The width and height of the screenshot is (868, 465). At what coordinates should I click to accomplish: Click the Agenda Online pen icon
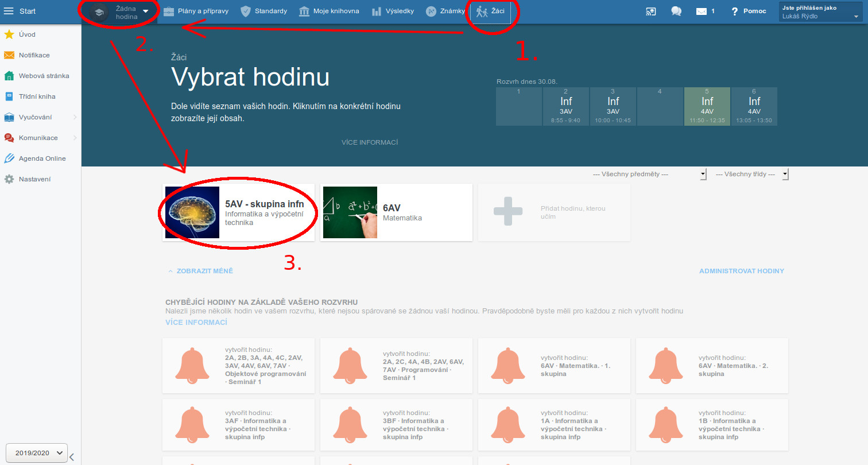[9, 158]
